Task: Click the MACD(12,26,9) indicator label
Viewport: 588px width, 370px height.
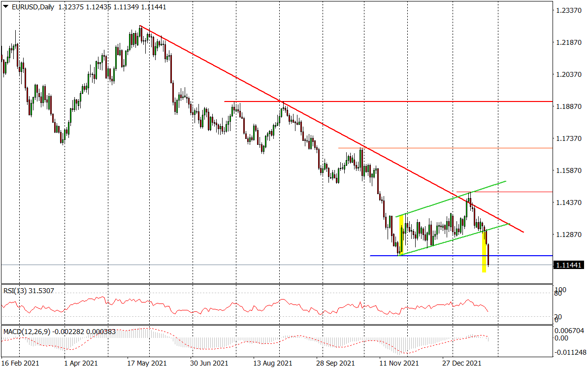Action: point(59,332)
